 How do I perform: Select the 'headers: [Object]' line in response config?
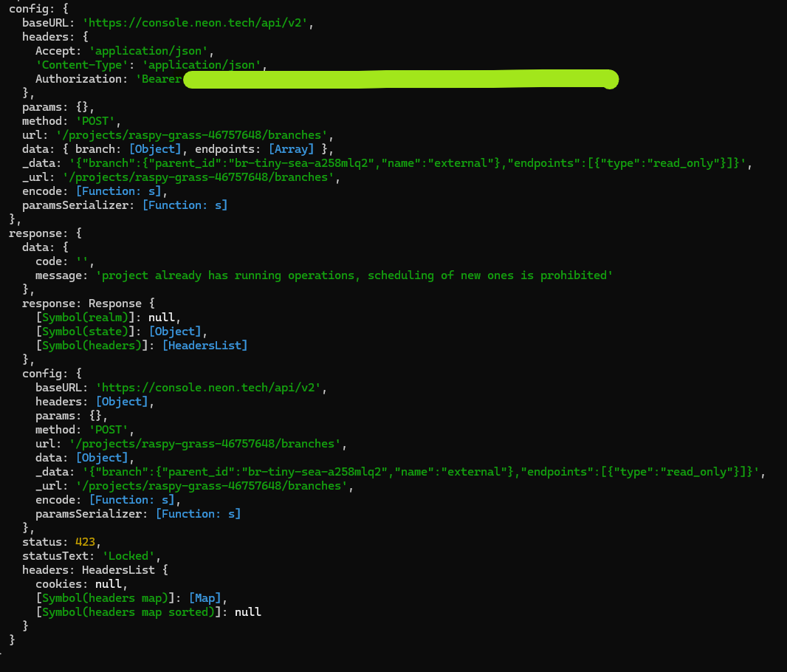(94, 402)
